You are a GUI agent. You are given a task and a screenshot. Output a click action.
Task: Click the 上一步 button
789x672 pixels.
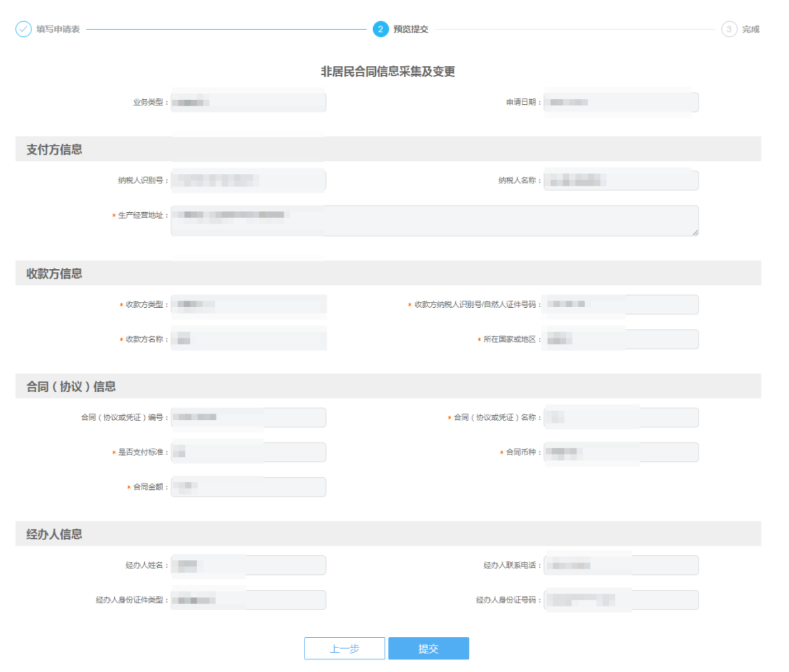[345, 648]
